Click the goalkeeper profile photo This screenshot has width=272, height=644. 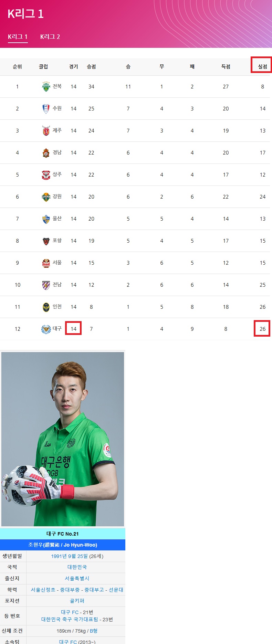coord(63,439)
